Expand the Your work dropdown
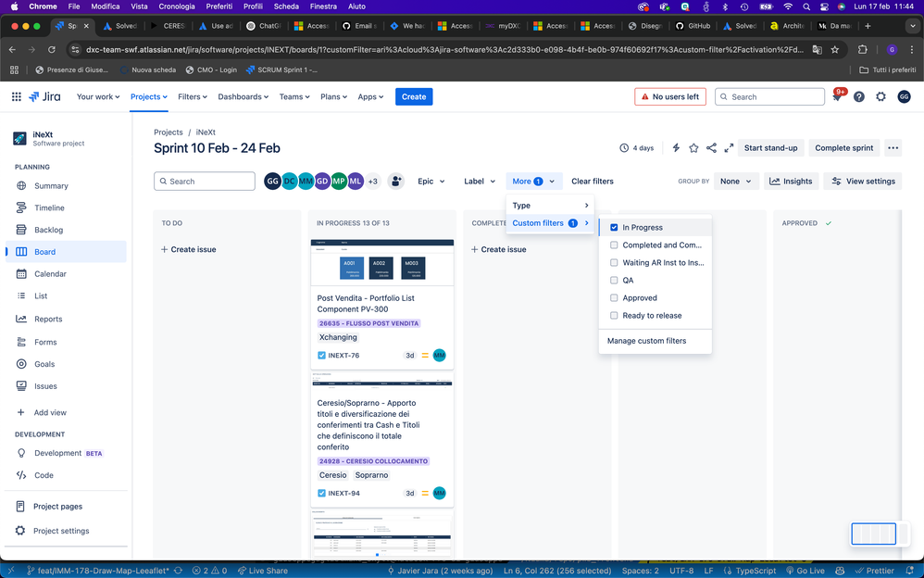Image resolution: width=924 pixels, height=578 pixels. click(98, 96)
